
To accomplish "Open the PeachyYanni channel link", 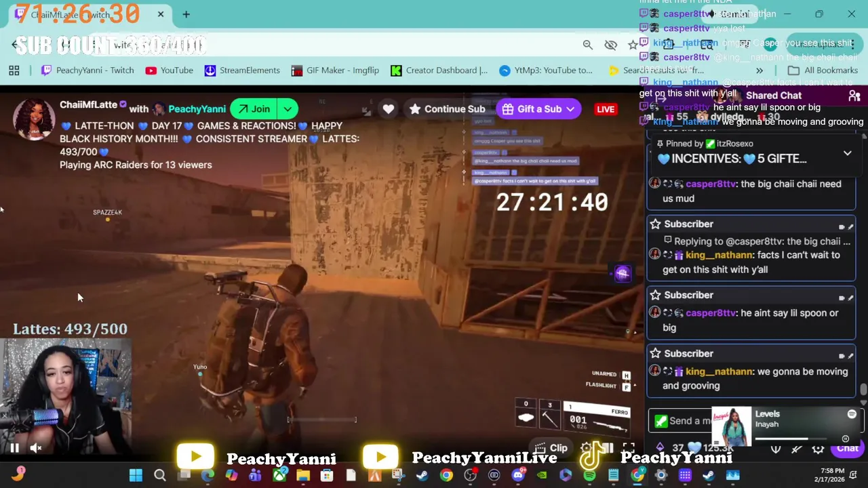I will click(x=197, y=108).
